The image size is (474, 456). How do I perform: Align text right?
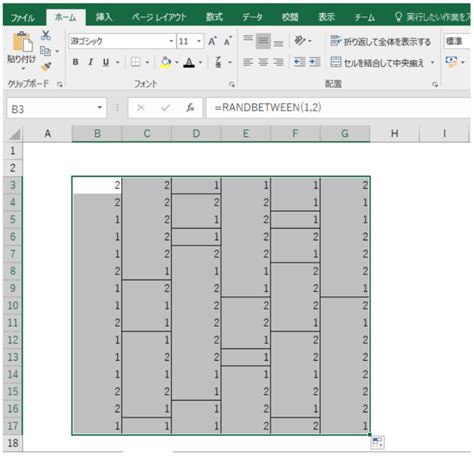(278, 62)
